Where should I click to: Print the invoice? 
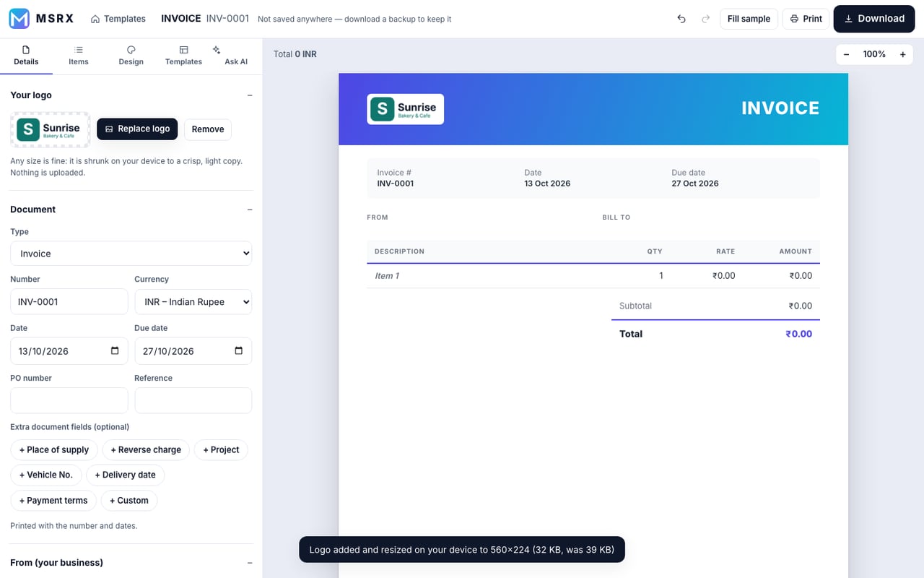[806, 19]
